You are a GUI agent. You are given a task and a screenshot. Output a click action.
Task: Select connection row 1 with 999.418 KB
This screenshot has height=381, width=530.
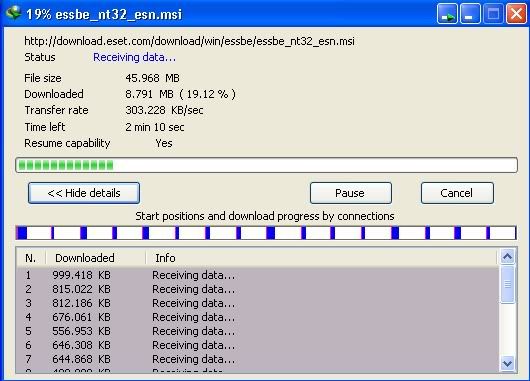tap(258, 275)
